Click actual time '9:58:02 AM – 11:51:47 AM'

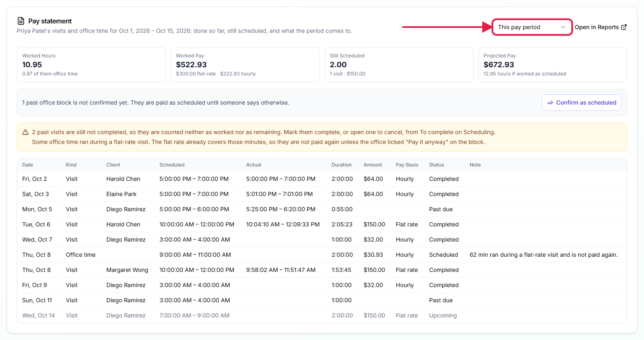(281, 270)
